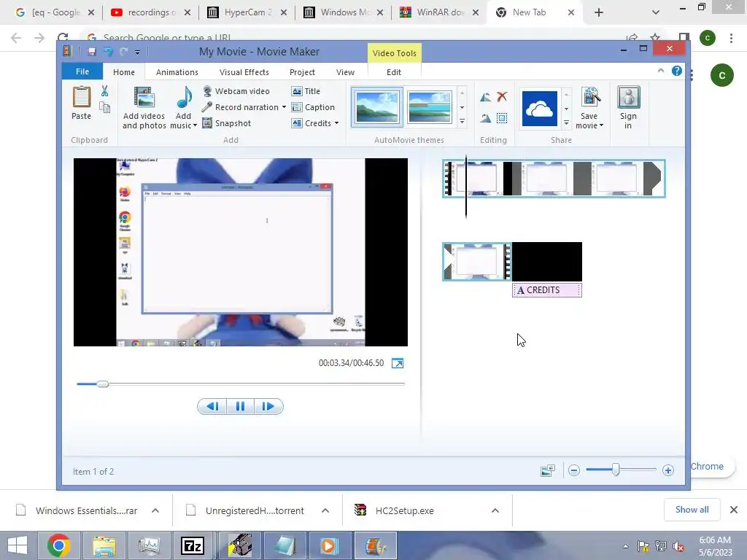Step to next frame
747x560 pixels.
[268, 406]
